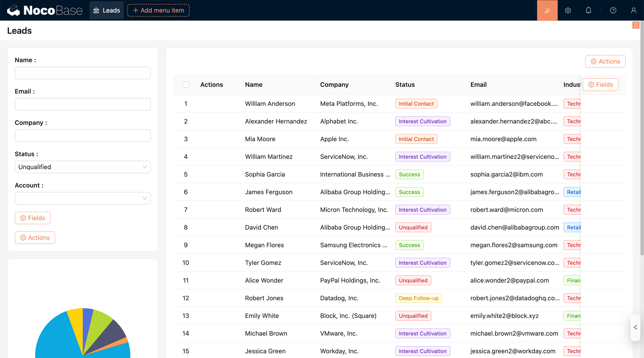
Task: Expand the collapsed side panel arrow
Action: 635,327
